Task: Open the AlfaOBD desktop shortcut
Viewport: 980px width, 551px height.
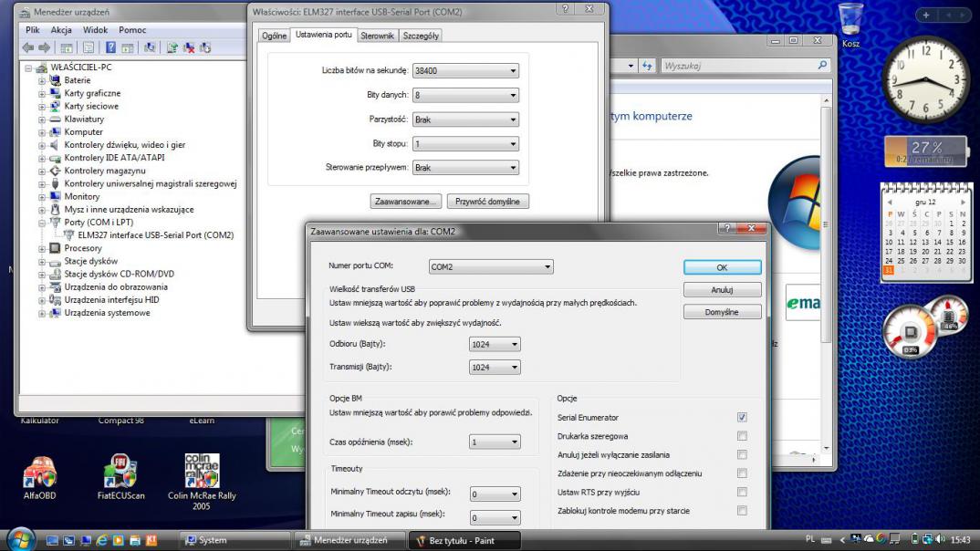Action: pyautogui.click(x=39, y=472)
